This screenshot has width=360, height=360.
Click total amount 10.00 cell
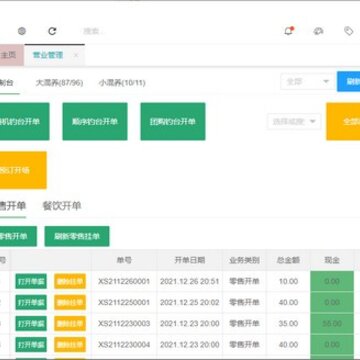(288, 281)
